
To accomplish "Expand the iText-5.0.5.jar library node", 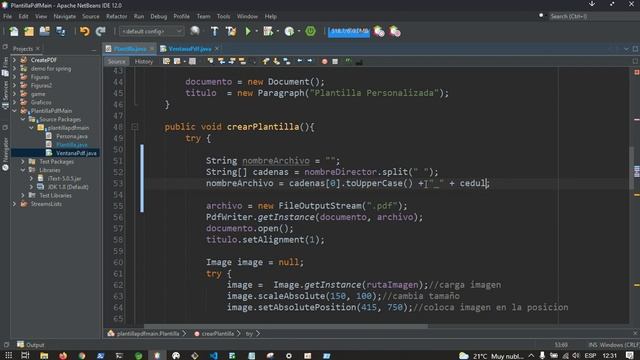I will click(31, 178).
